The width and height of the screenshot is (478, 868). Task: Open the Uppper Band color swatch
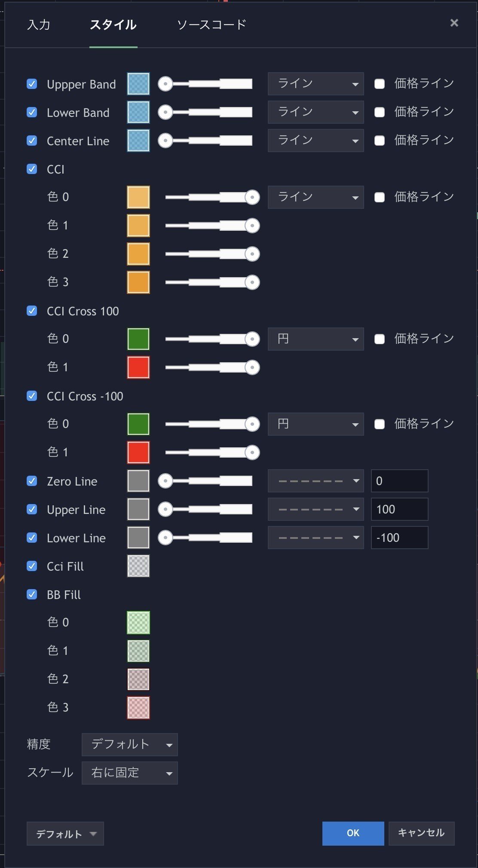coord(138,84)
